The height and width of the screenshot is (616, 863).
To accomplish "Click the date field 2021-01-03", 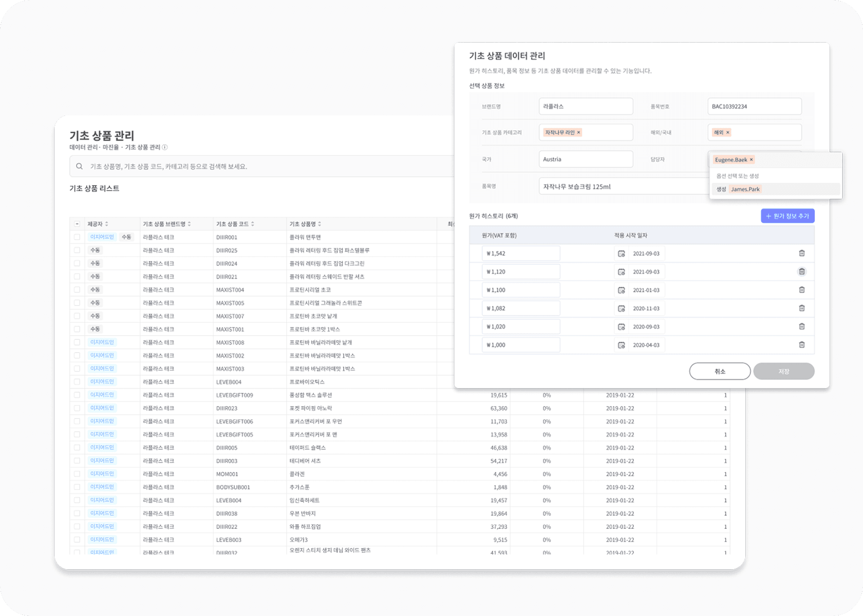I will (646, 290).
